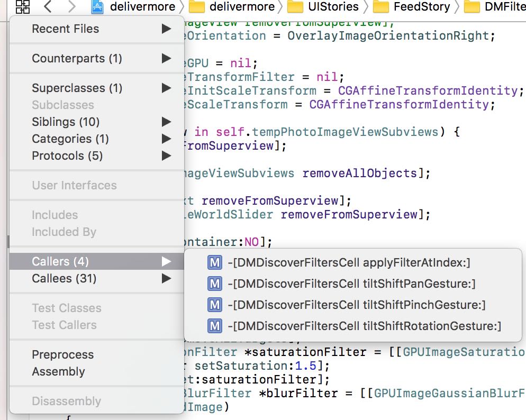
Task: Jump to tiltShiftPanGesture: caller
Action: [351, 284]
